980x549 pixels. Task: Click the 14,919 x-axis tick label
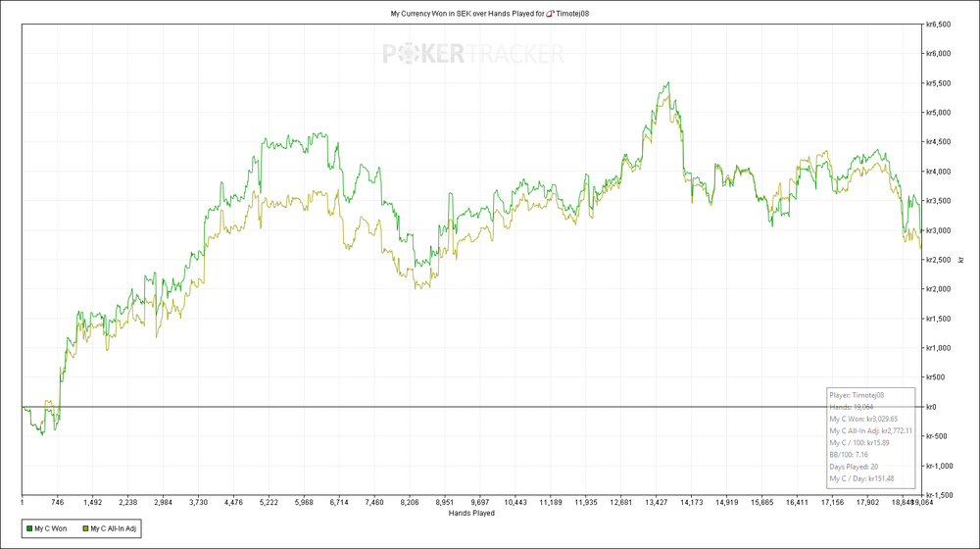click(x=726, y=502)
